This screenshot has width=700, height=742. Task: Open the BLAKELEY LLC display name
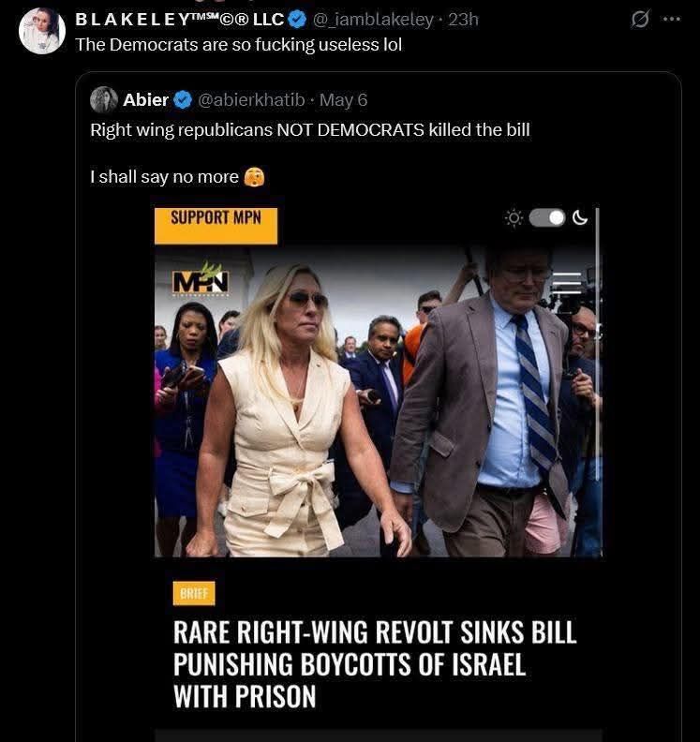click(x=179, y=20)
